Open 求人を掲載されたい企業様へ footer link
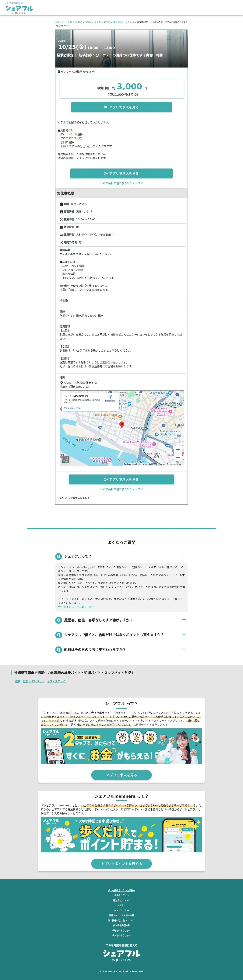The height and width of the screenshot is (980, 243). pos(121,891)
